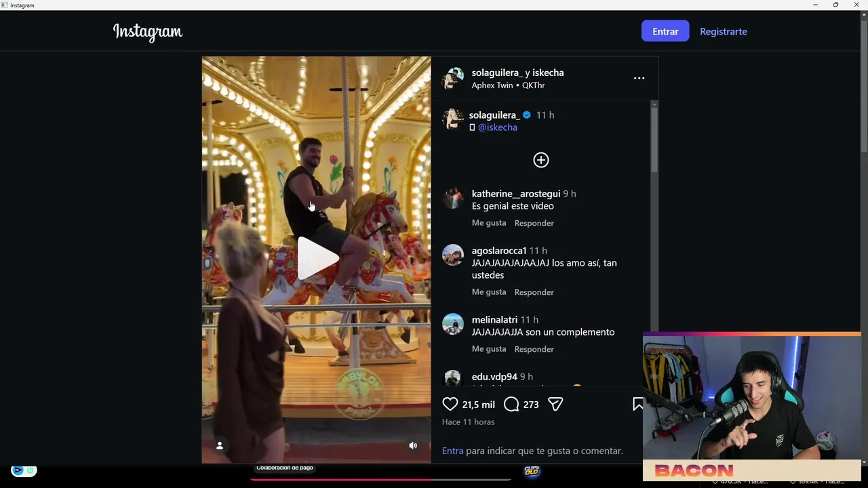
Task: Click melinalatri avatar
Action: click(453, 324)
